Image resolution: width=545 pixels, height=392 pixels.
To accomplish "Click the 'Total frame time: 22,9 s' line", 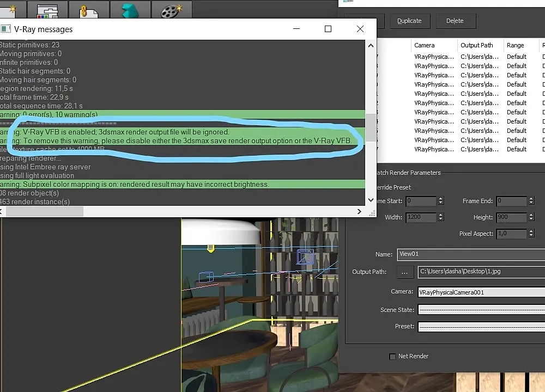I will tap(34, 97).
